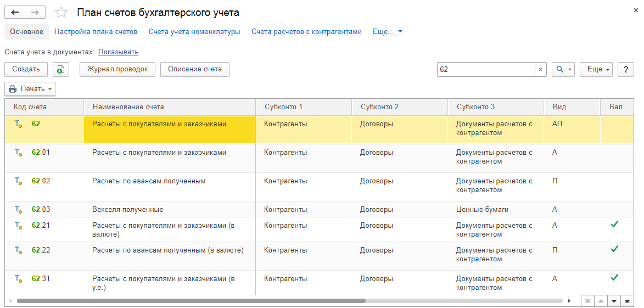This screenshot has width=644, height=308.
Task: Clear the search field with x button
Action: [540, 69]
